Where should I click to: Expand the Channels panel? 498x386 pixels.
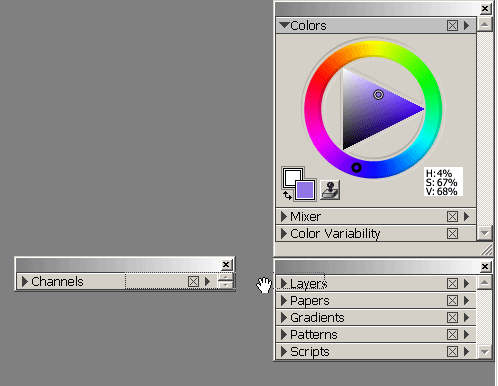25,282
